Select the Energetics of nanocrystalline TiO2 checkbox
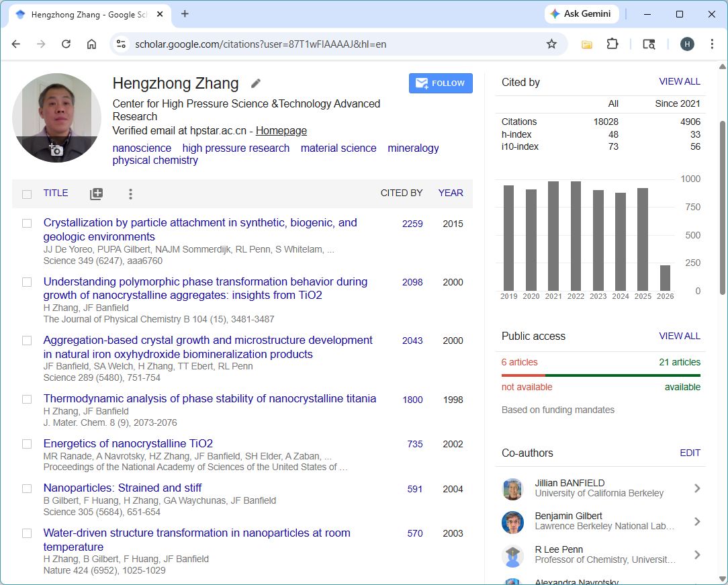The image size is (728, 585). (x=27, y=444)
